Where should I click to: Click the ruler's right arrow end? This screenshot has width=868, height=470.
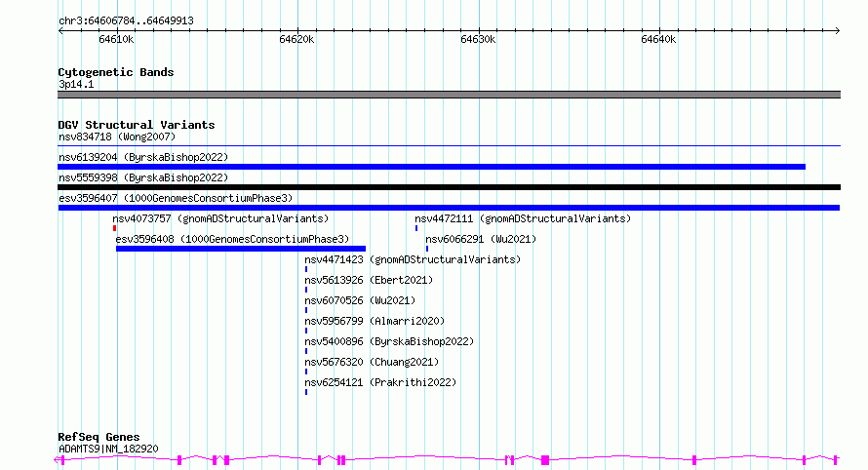coord(837,30)
